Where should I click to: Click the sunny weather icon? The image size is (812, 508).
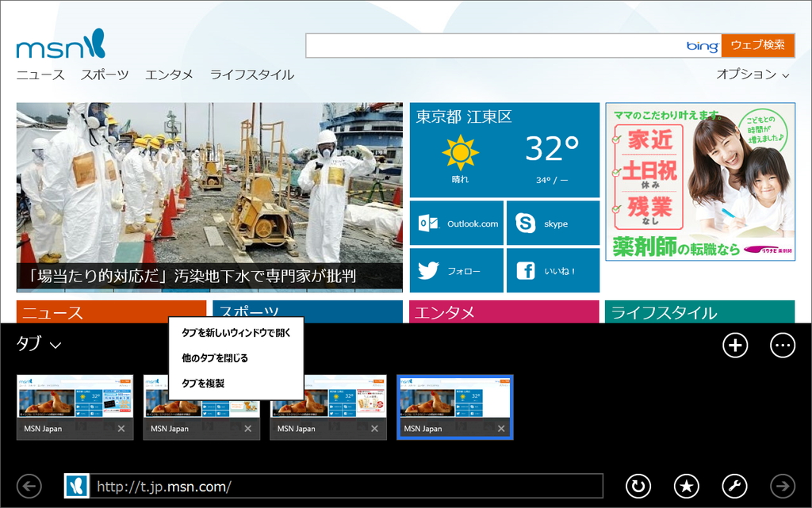tap(460, 153)
